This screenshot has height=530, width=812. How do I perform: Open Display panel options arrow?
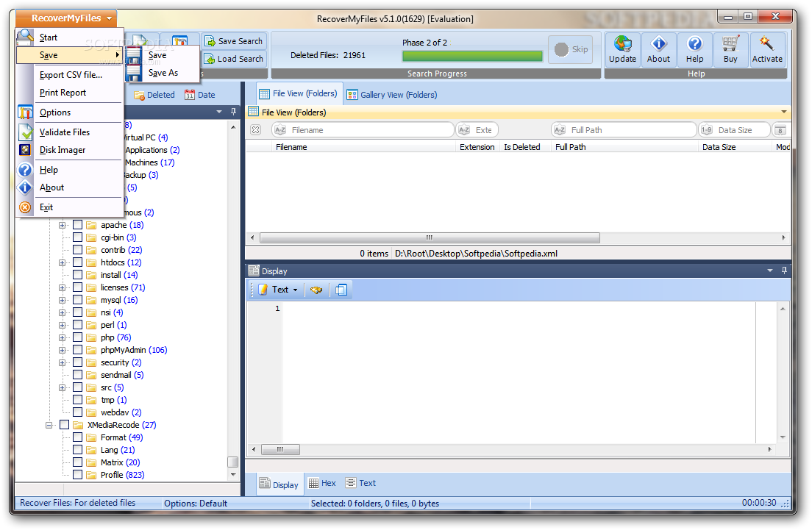coord(769,271)
